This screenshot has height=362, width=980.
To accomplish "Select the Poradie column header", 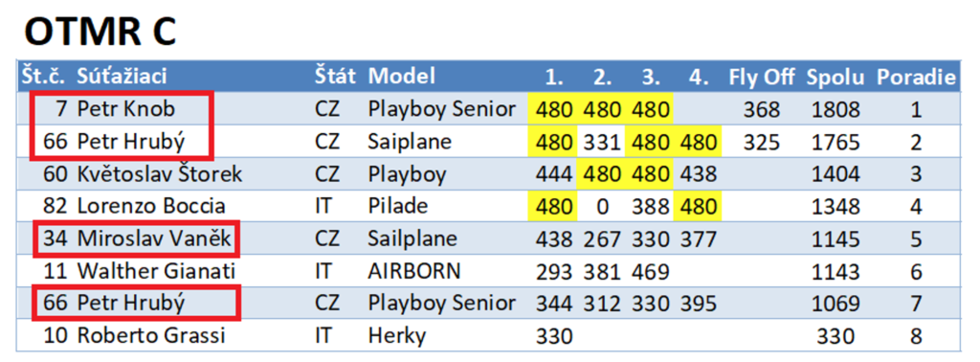I will [916, 77].
